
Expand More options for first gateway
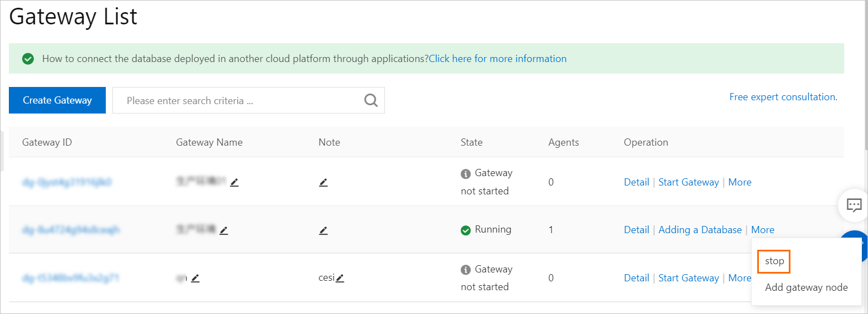(739, 182)
